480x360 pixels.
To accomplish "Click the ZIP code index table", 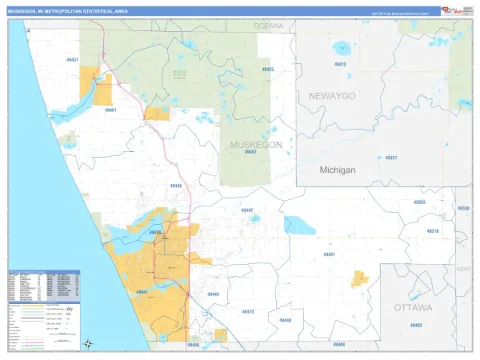I will (x=44, y=286).
